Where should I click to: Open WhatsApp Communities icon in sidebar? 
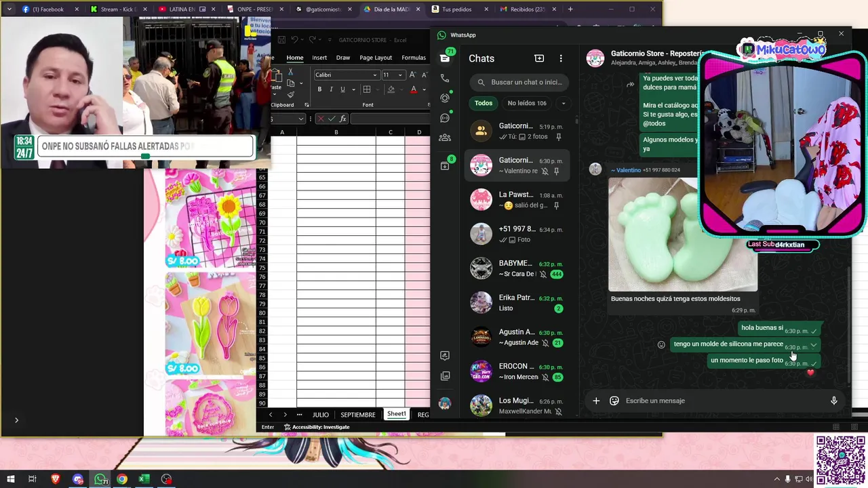(445, 138)
